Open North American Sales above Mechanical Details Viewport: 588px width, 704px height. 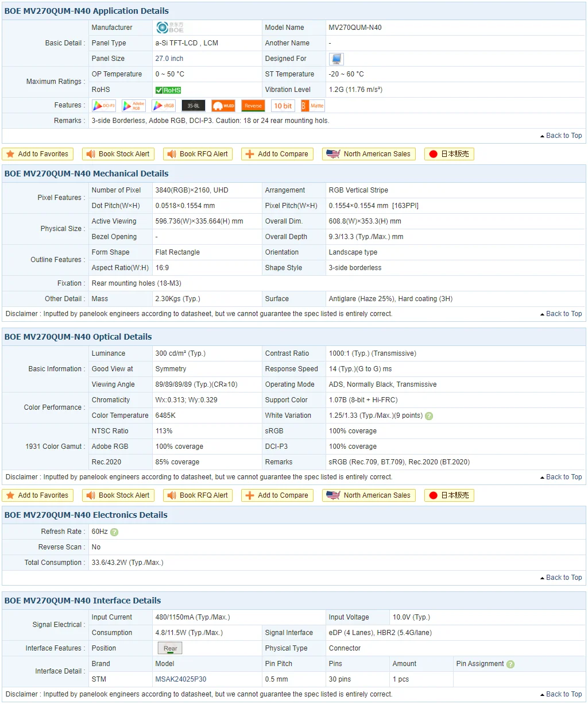click(x=369, y=154)
